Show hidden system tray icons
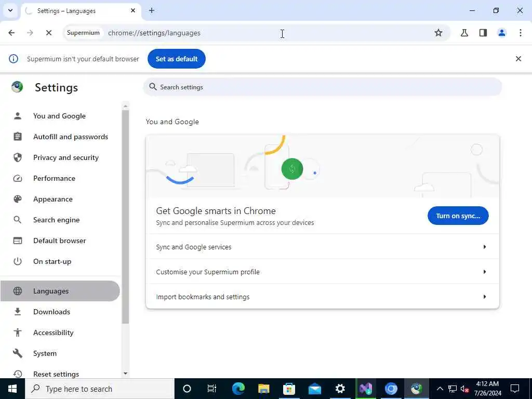This screenshot has height=399, width=532. point(440,389)
